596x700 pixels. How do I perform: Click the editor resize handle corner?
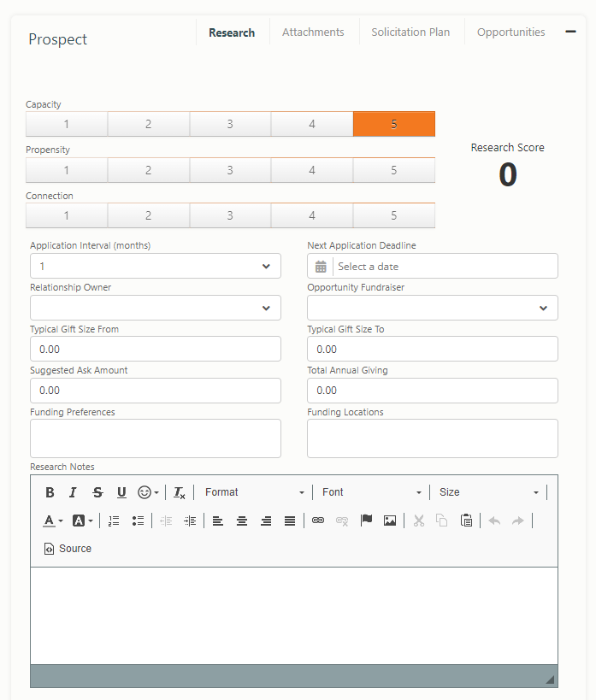point(551,679)
